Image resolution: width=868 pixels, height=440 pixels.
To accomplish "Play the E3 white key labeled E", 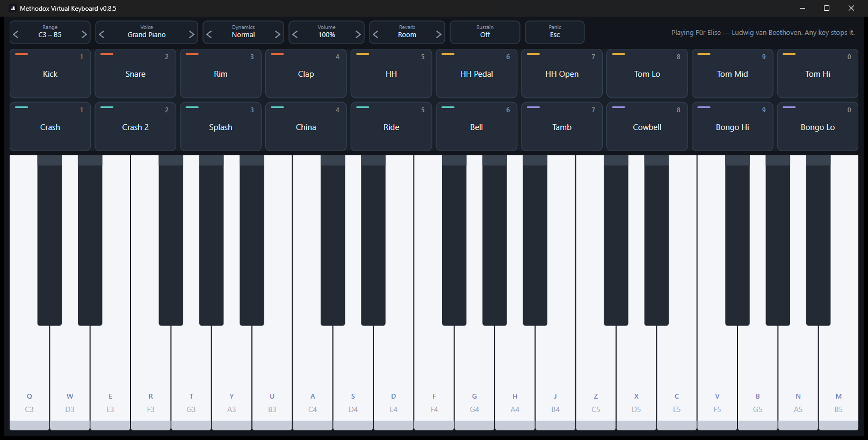I will (x=110, y=376).
